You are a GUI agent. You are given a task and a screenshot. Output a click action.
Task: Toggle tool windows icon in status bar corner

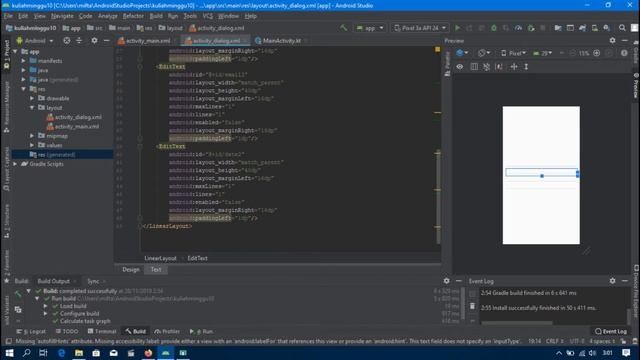coord(8,341)
